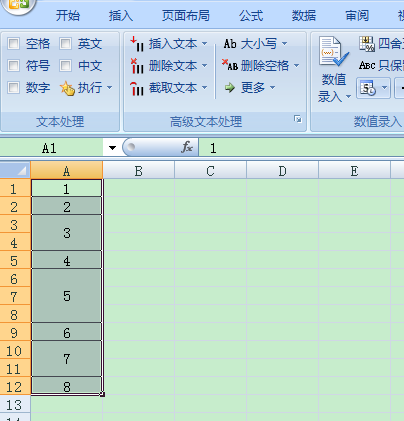Click the select-all corner button
Screen dimensions: 404x421
pyautogui.click(x=15, y=170)
